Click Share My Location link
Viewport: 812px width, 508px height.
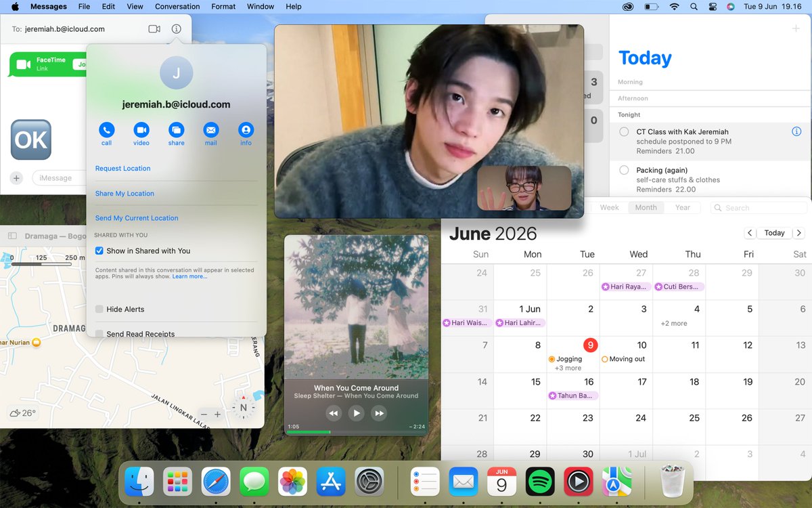125,194
